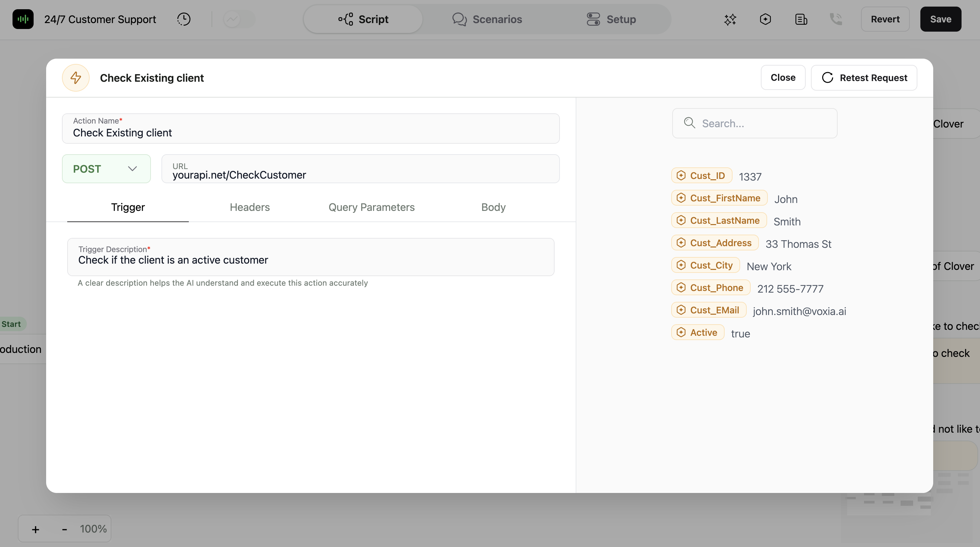Screen dimensions: 980x547
Task: Switch to the Headers tab
Action: (249, 207)
